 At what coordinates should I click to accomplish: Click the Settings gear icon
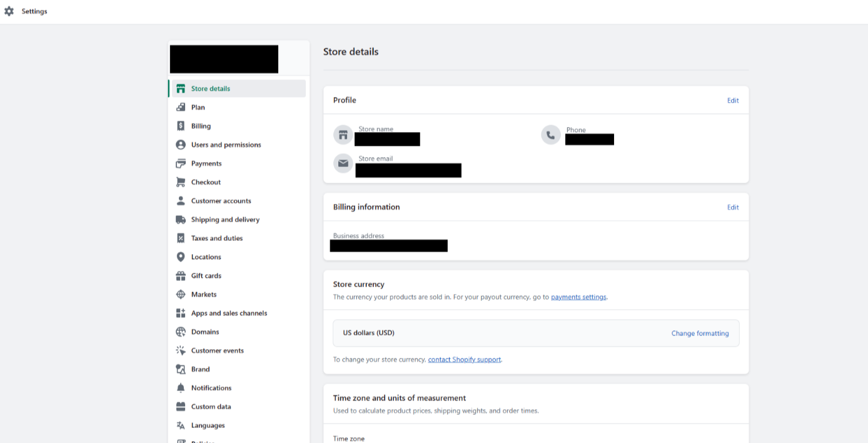point(9,11)
